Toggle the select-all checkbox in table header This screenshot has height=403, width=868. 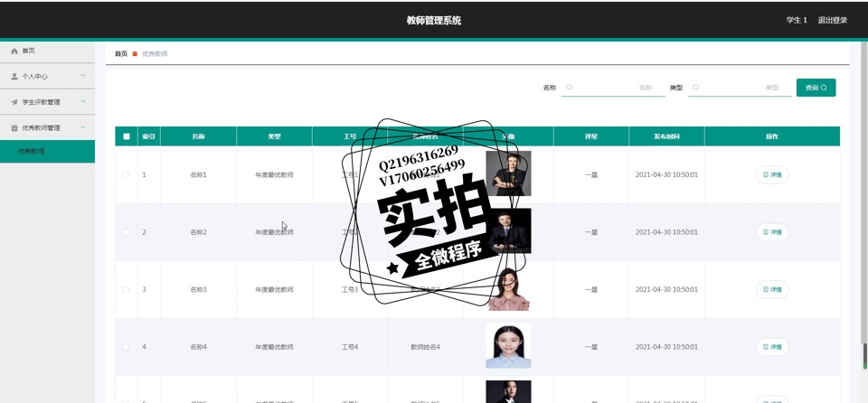click(127, 136)
